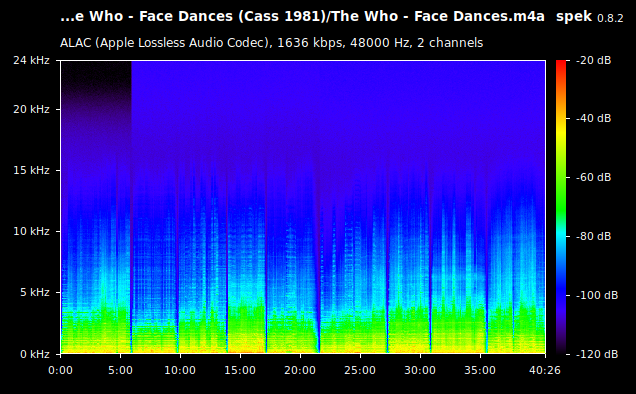Screen dimensions: 636x394
Task: Click the 40:26 end time label
Action: coord(545,370)
